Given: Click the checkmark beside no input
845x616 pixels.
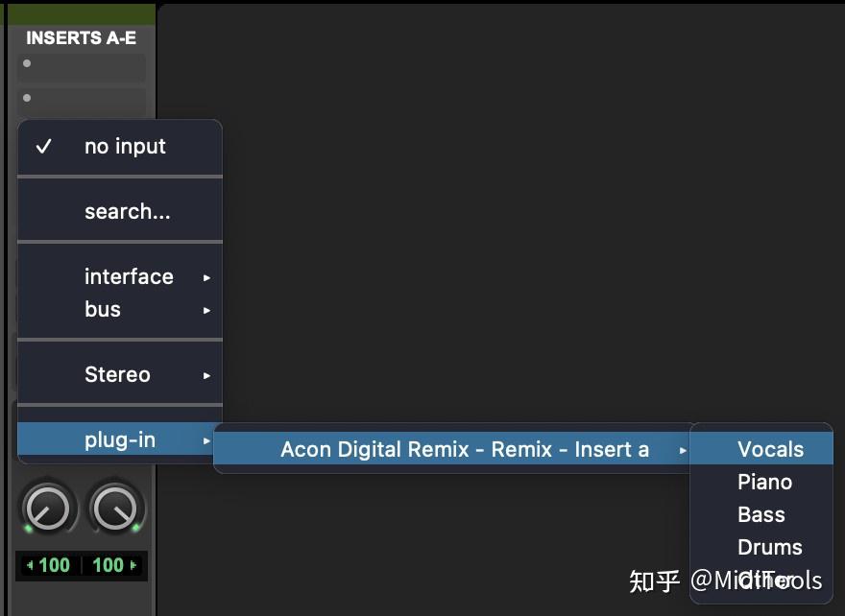Looking at the screenshot, I should (43, 146).
